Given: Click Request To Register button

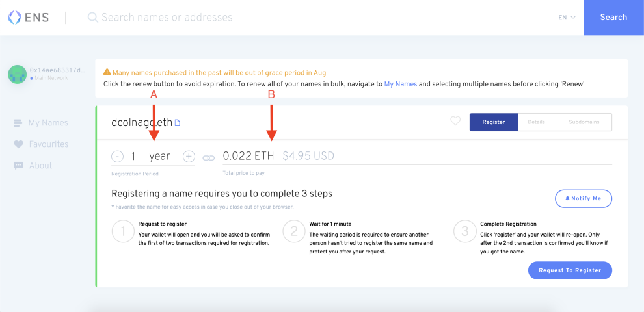Looking at the screenshot, I should pos(570,270).
